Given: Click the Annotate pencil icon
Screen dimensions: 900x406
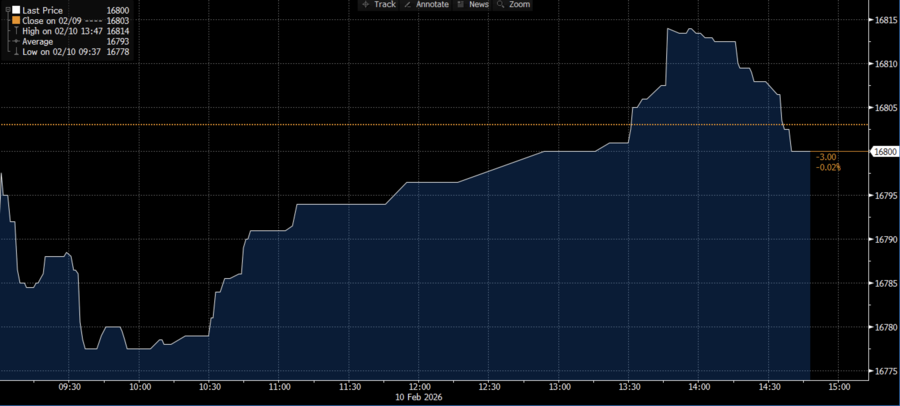Looking at the screenshot, I should click(407, 5).
